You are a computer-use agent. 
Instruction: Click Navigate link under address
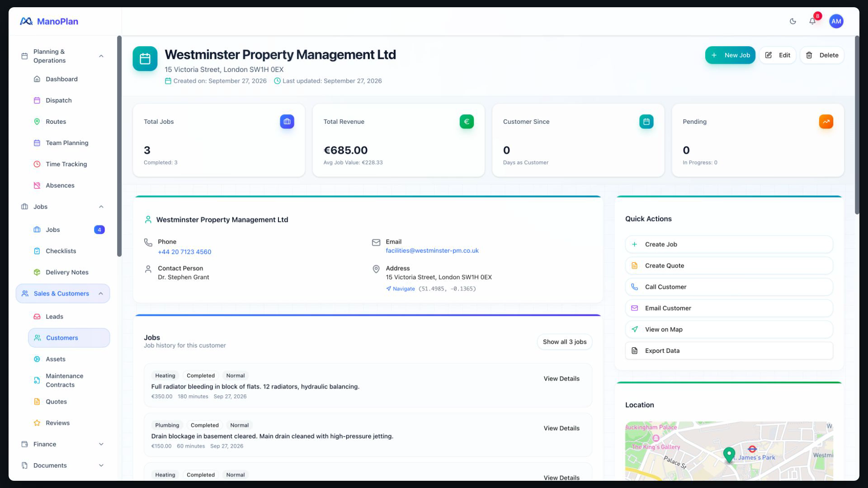(401, 289)
